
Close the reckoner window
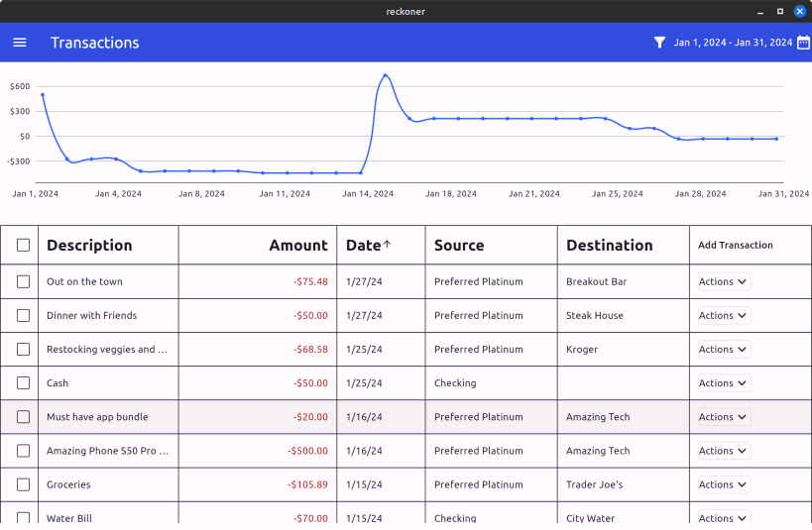click(x=799, y=11)
